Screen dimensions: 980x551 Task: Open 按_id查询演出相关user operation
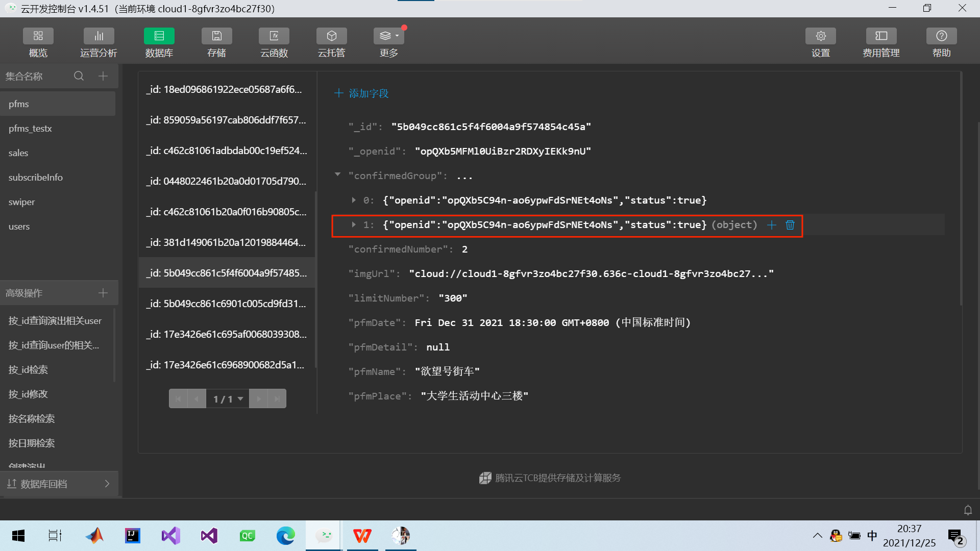point(55,321)
